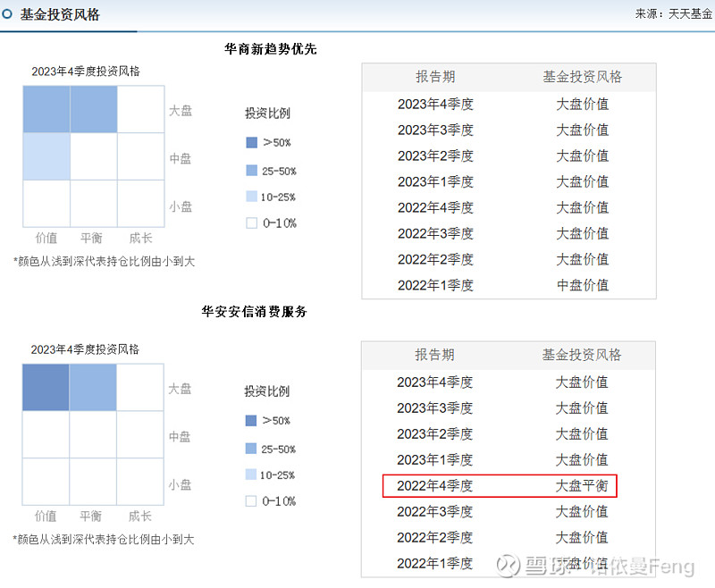The image size is (715, 588).
Task: Select 2022年4季度 row in the 华商 table
Action: [x=509, y=208]
